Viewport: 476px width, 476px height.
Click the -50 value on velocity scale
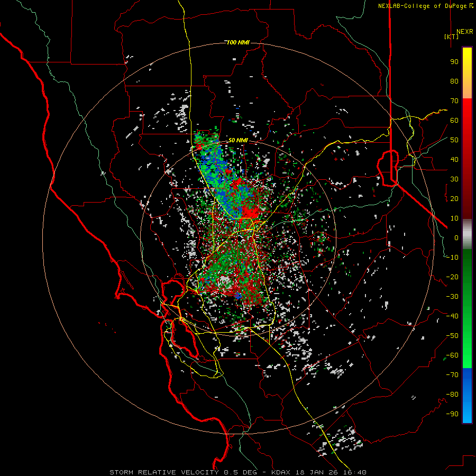click(452, 336)
